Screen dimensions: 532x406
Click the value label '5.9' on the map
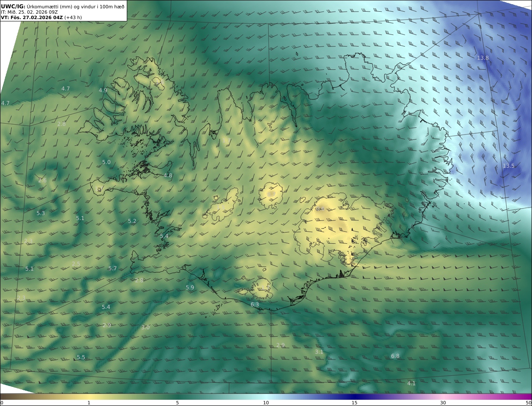pyautogui.click(x=190, y=287)
